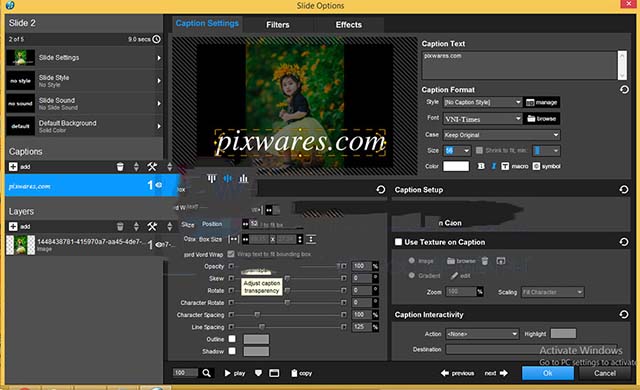Delete layer using Layers trash icon
The image size is (640, 390).
pyautogui.click(x=120, y=226)
